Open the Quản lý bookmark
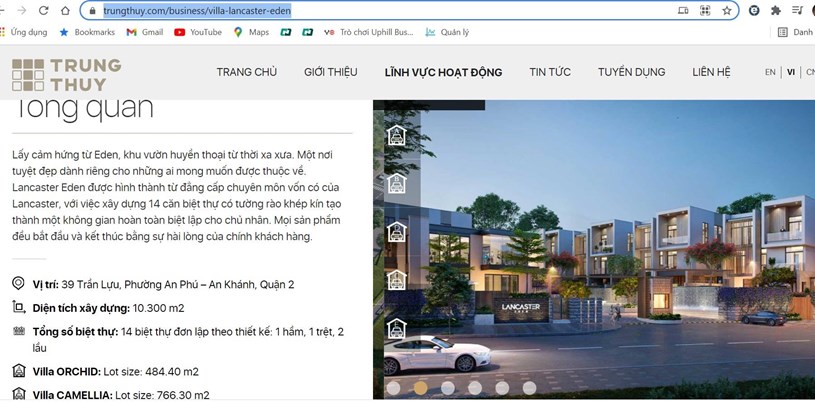 pyautogui.click(x=447, y=32)
